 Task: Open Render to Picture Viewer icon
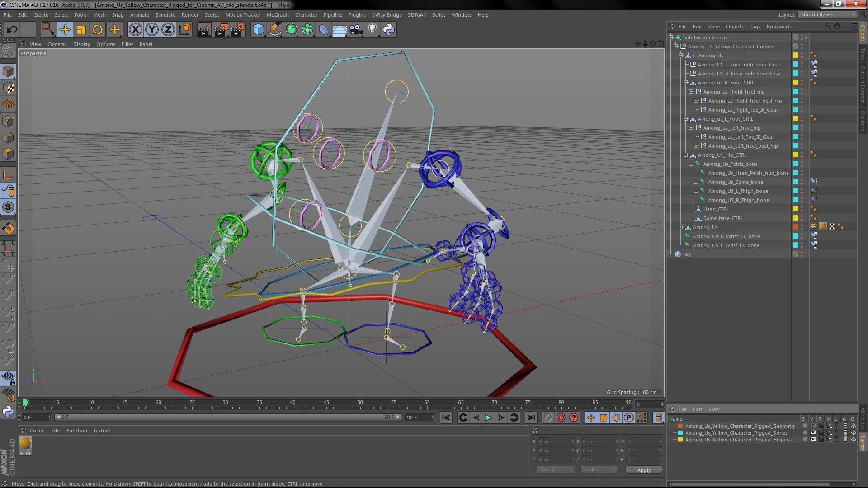tap(221, 30)
